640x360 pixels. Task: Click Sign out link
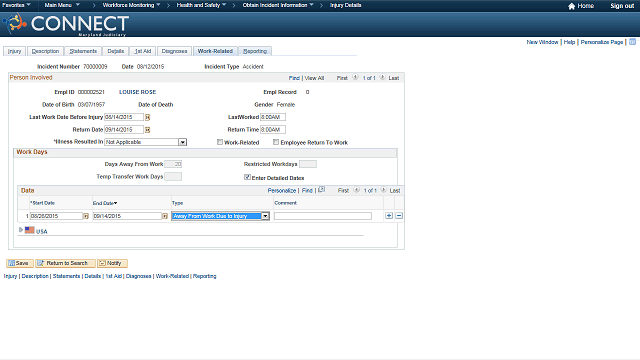(x=622, y=6)
